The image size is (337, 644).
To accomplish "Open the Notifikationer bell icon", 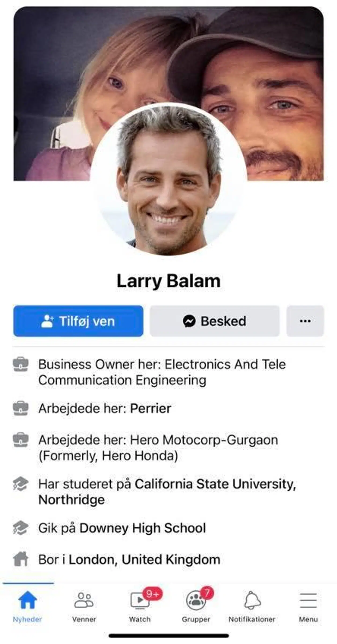I will [252, 600].
